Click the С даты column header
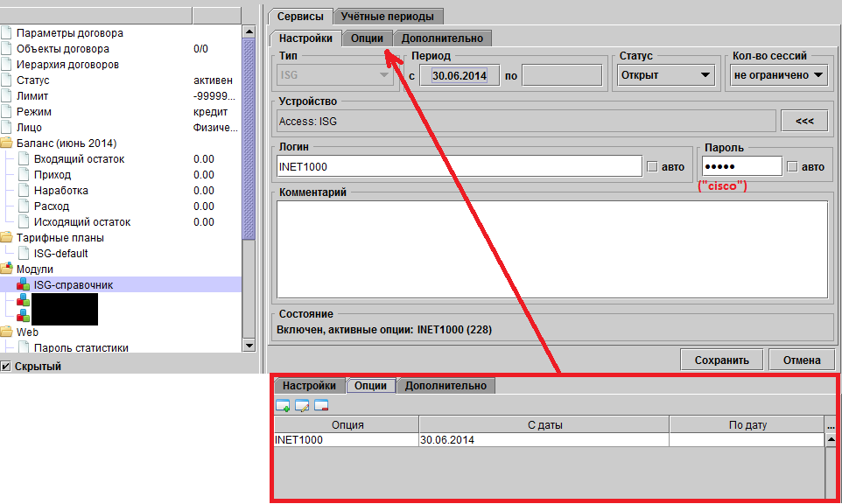 544,424
